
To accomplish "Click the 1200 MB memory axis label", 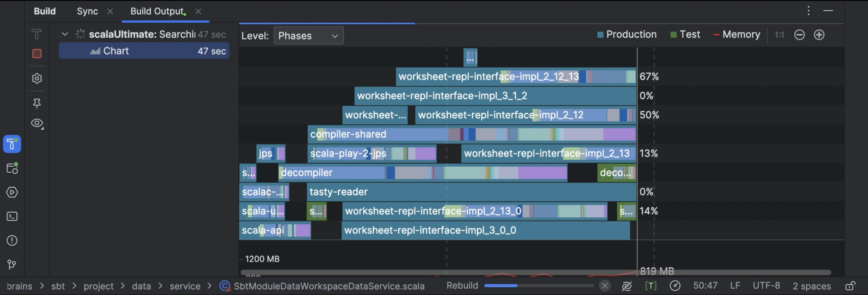I will [262, 259].
